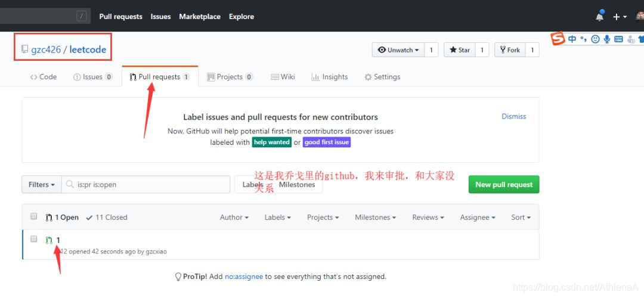Click the good first issue label
Viewport: 644px width, 298px height.
[327, 142]
